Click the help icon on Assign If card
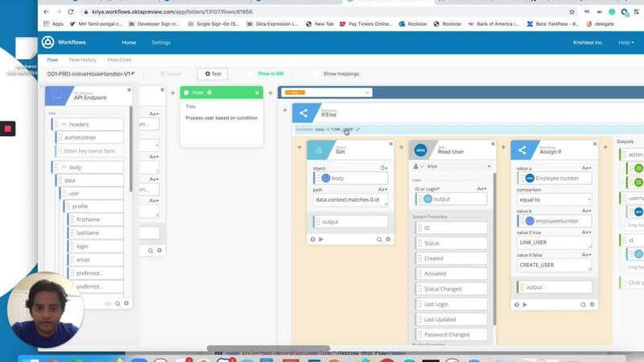Viewport: 644px width, 362px height. pos(515,305)
